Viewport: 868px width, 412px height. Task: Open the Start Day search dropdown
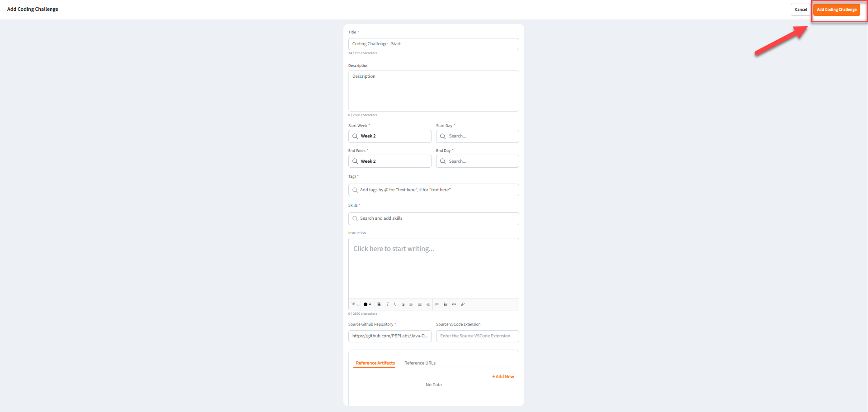pos(477,136)
